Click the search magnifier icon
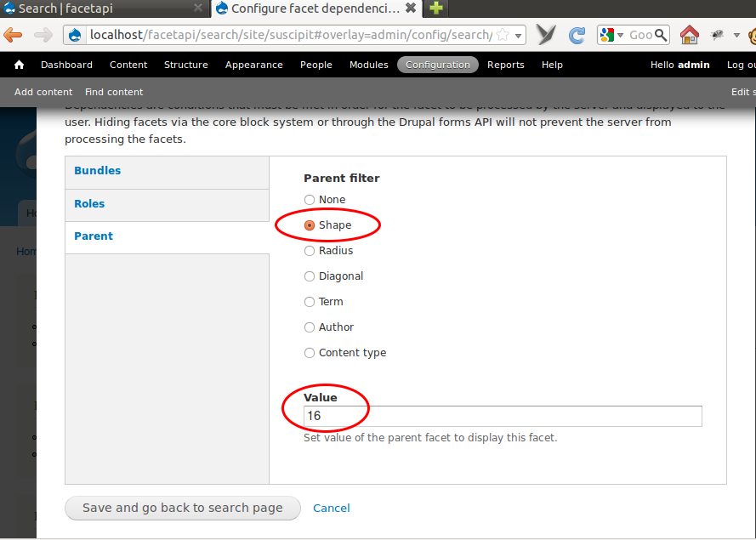 pos(661,35)
